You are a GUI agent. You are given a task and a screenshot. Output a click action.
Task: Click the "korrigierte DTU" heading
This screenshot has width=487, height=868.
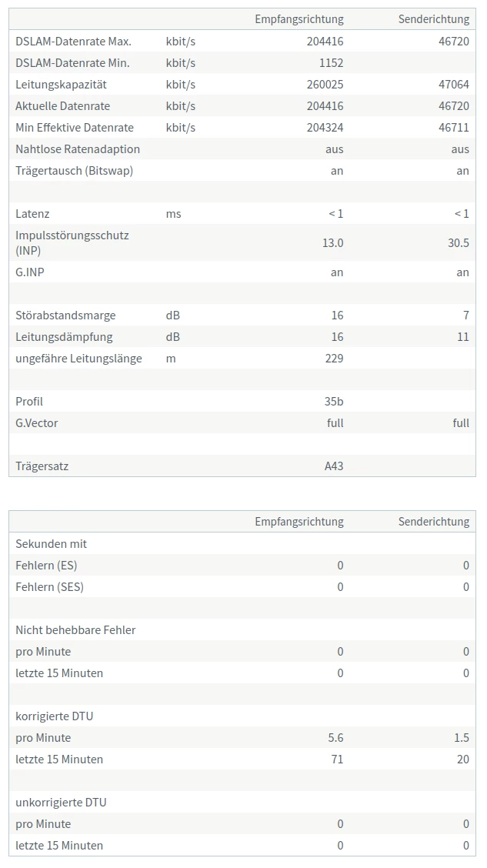click(54, 716)
